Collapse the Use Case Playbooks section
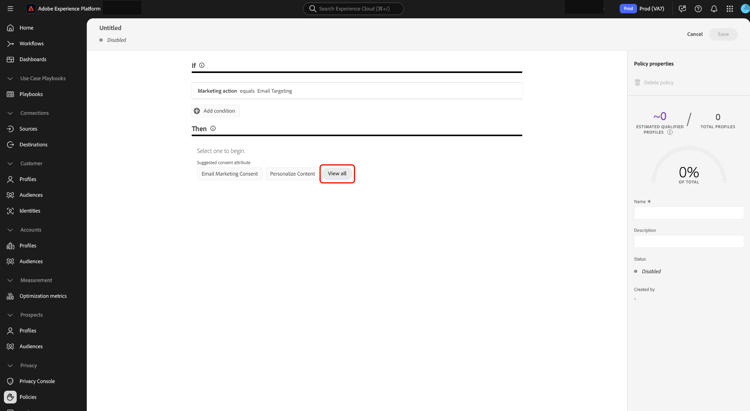The height and width of the screenshot is (411, 750). pyautogui.click(x=10, y=78)
